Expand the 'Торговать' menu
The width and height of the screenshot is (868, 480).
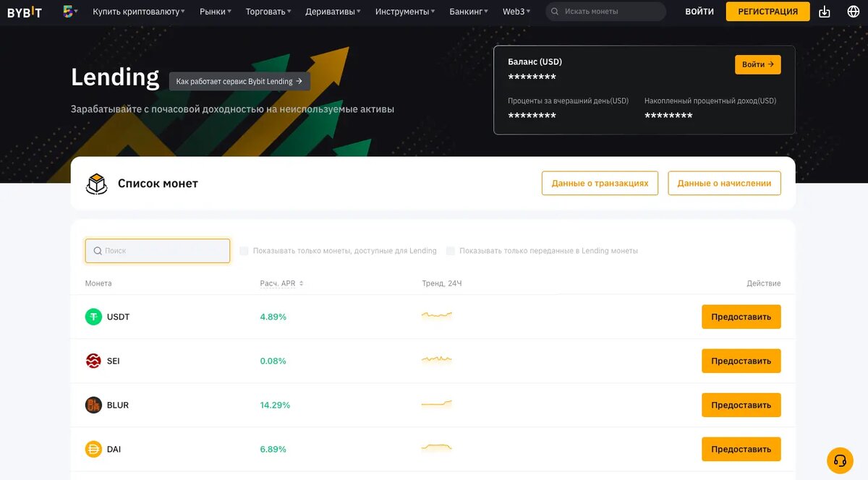[268, 12]
